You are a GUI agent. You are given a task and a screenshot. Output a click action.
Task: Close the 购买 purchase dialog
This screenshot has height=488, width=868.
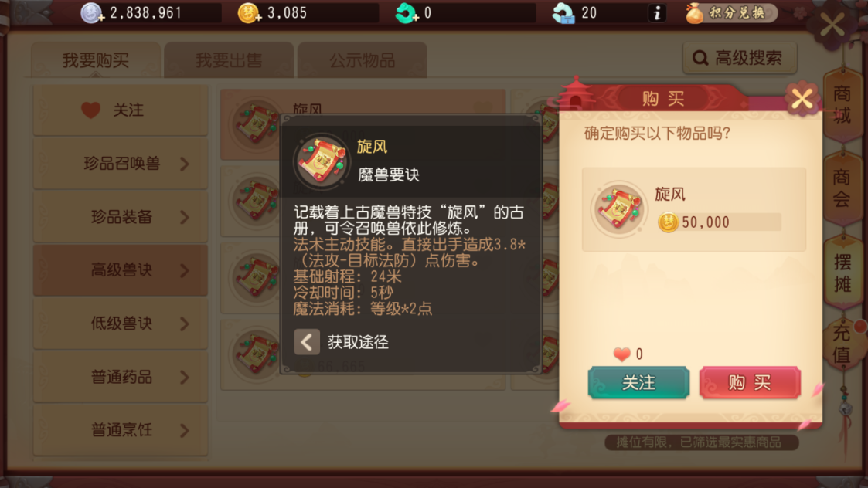pyautogui.click(x=801, y=100)
